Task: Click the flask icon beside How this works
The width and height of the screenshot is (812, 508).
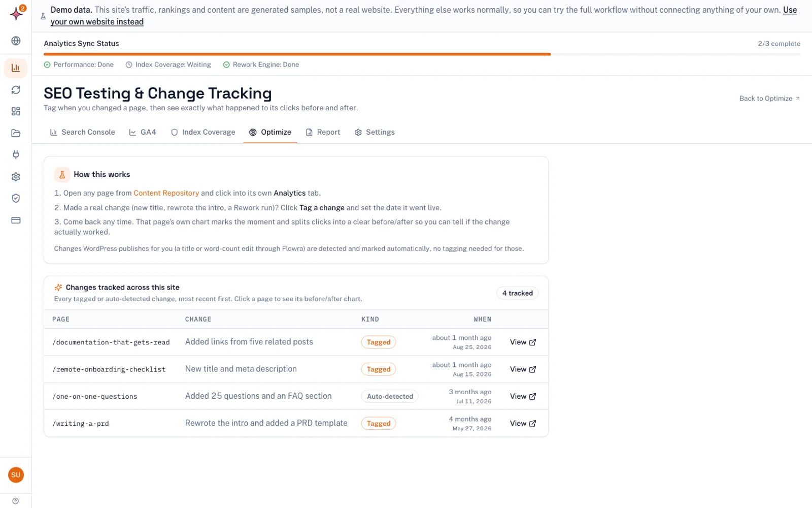Action: click(x=62, y=174)
